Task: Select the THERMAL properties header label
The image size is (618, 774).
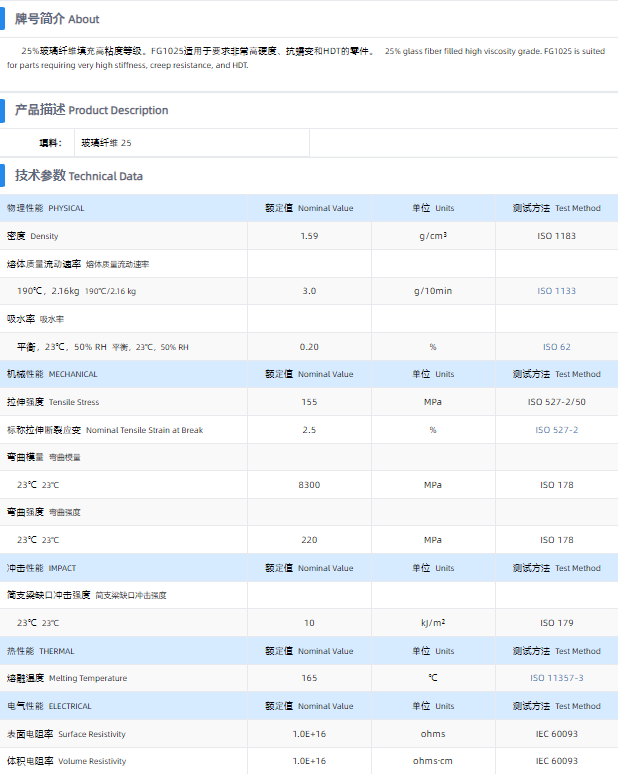Action: click(x=41, y=651)
